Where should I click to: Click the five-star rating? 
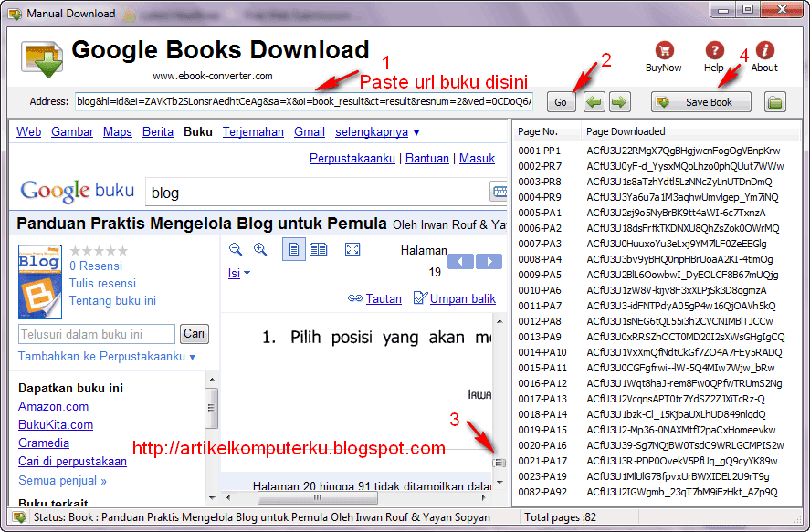pos(99,251)
